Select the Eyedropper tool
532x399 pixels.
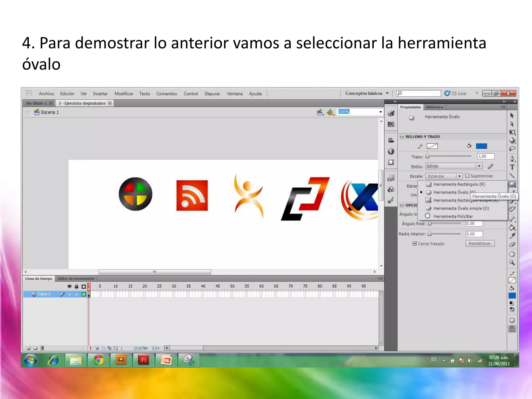512,236
